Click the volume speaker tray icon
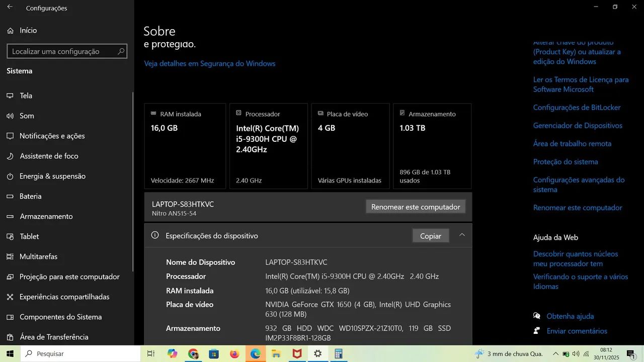Image resolution: width=644 pixels, height=362 pixels. click(x=576, y=354)
